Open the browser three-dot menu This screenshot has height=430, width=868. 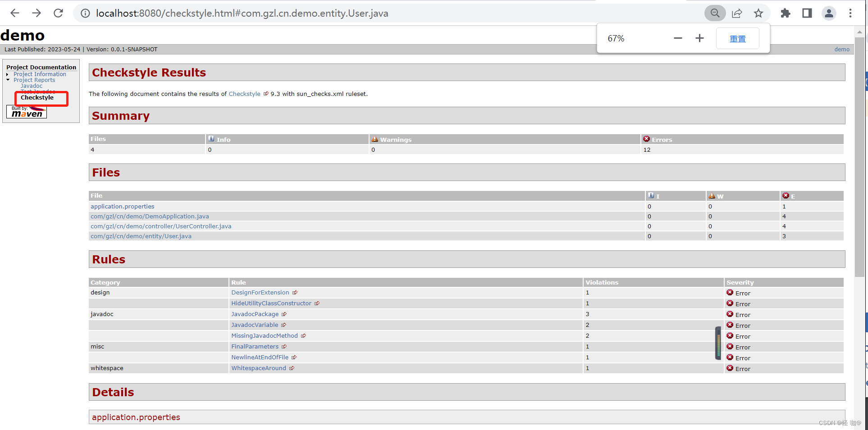[850, 13]
